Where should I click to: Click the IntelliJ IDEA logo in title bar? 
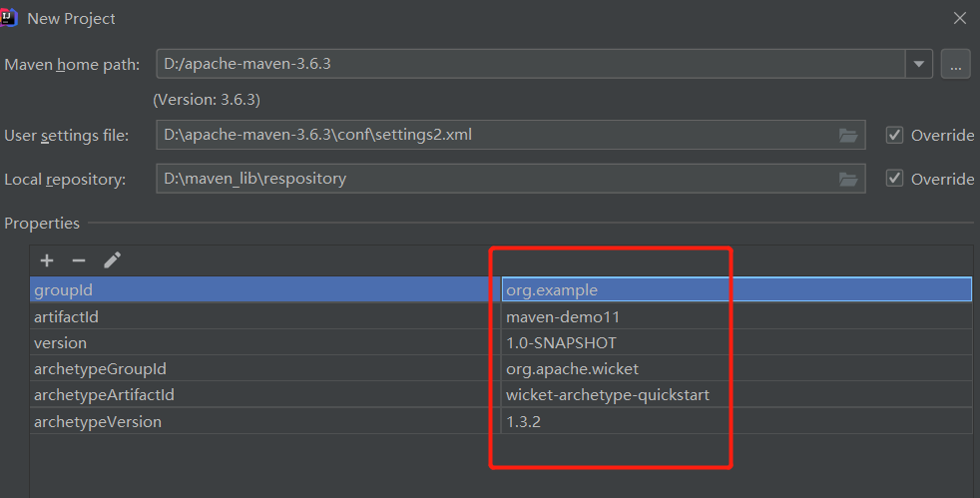(8, 18)
